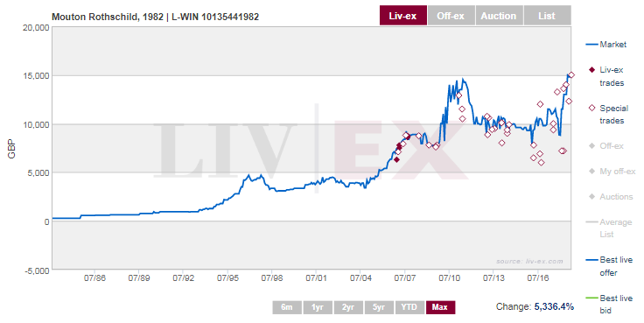This screenshot has height=323, width=644.
Task: Click the 07/10 x-axis date label
Action: 450,278
